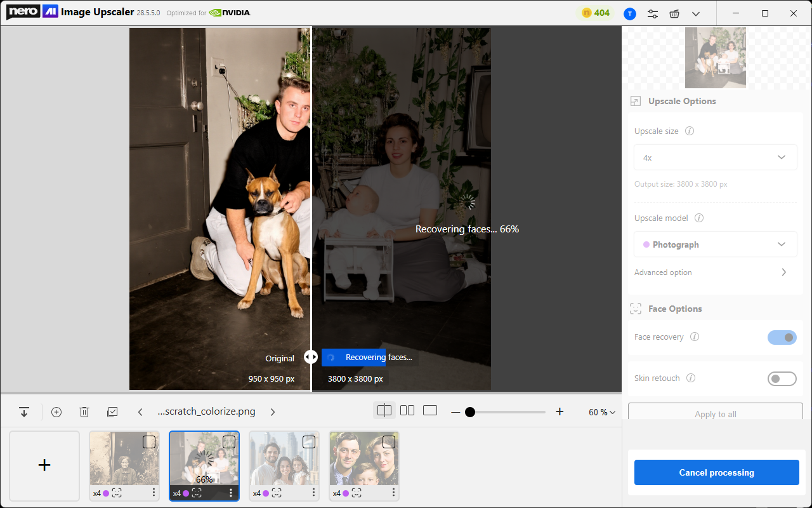Open the settings sliders icon in title bar
This screenshot has height=508, width=812.
pyautogui.click(x=652, y=13)
